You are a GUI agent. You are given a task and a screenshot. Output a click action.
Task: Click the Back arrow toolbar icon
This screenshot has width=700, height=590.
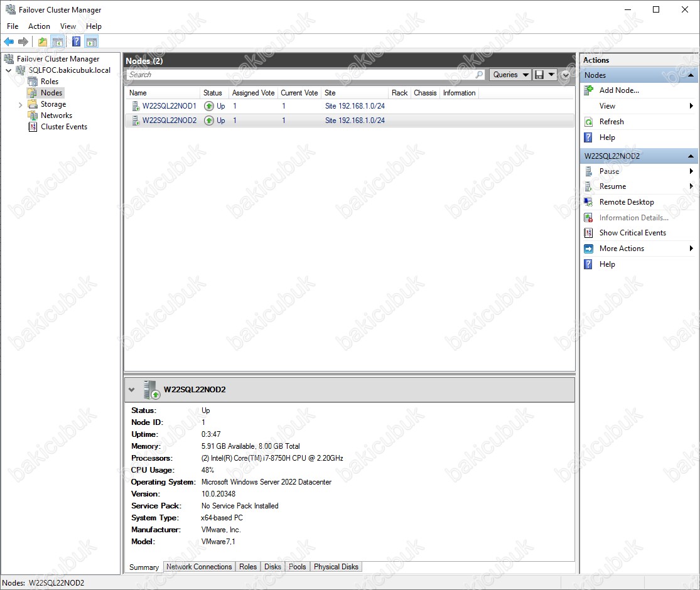(x=9, y=42)
